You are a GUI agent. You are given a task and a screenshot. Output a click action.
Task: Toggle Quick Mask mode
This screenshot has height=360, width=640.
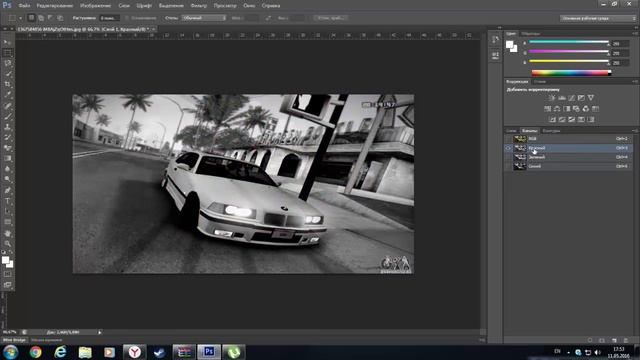coord(8,274)
